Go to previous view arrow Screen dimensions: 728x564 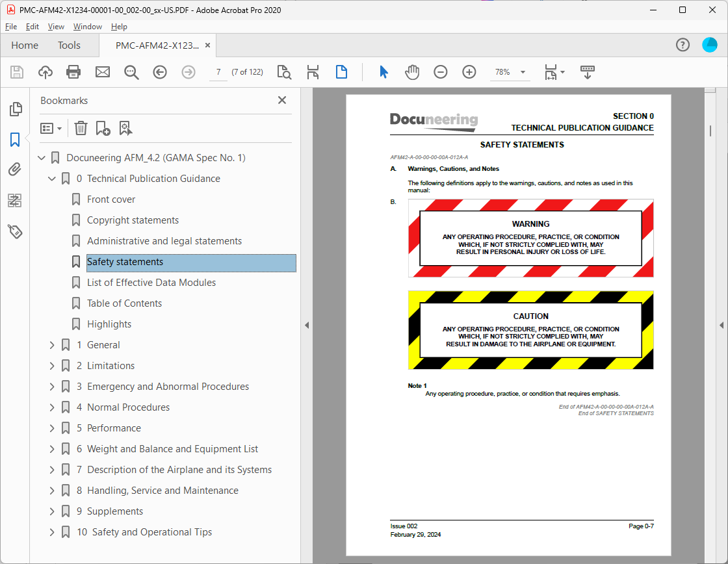pos(160,72)
